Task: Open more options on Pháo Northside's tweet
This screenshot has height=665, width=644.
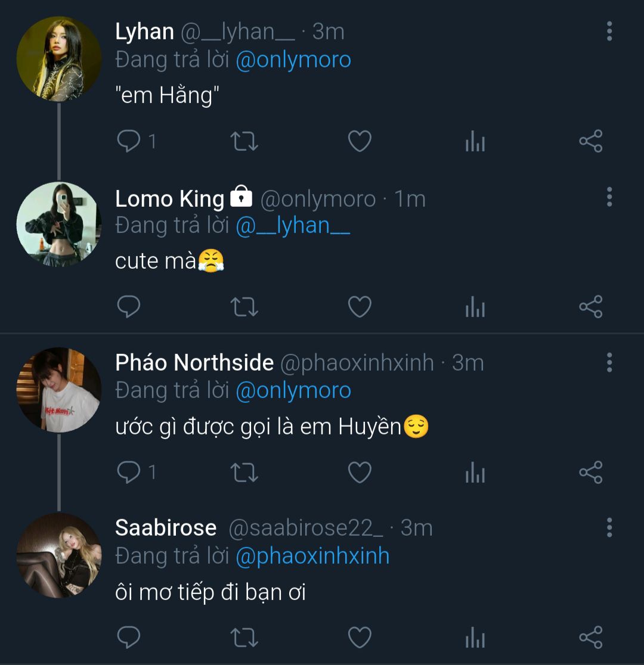Action: pyautogui.click(x=609, y=362)
